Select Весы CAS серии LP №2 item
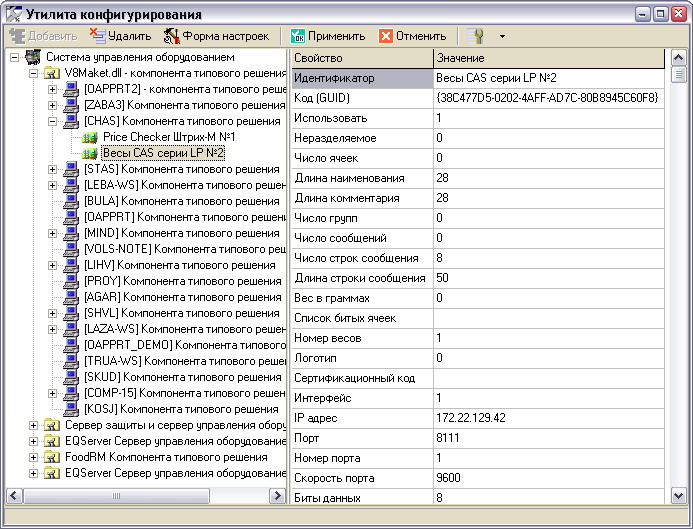 [163, 153]
